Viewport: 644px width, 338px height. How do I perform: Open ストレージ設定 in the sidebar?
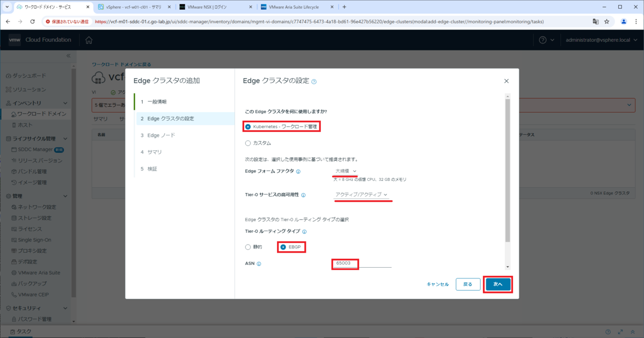pos(35,218)
